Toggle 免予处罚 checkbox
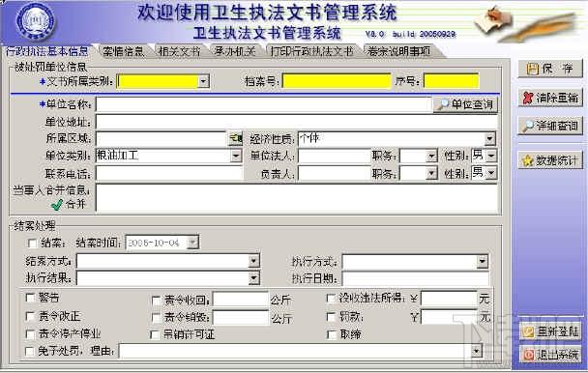Screen dimensions: 588x373 click(x=30, y=351)
